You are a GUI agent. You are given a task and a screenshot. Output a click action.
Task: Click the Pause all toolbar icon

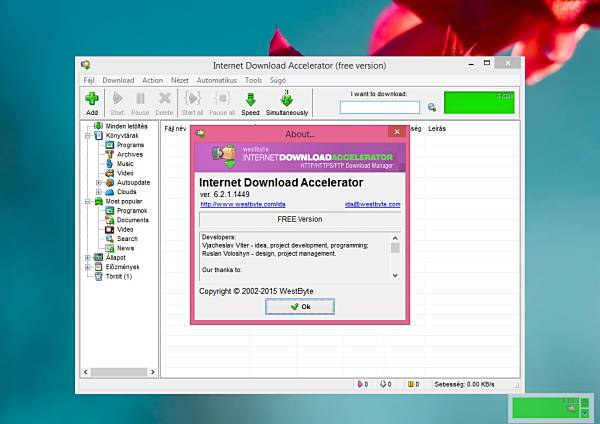[x=222, y=98]
